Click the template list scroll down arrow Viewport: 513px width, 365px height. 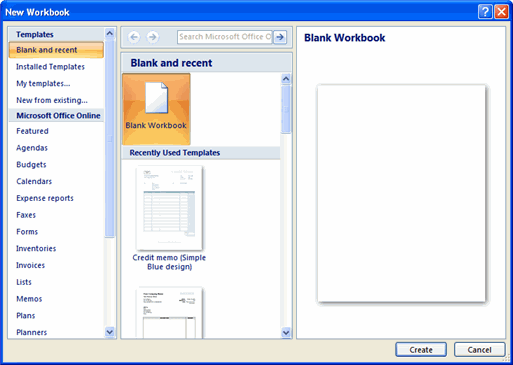tap(286, 332)
